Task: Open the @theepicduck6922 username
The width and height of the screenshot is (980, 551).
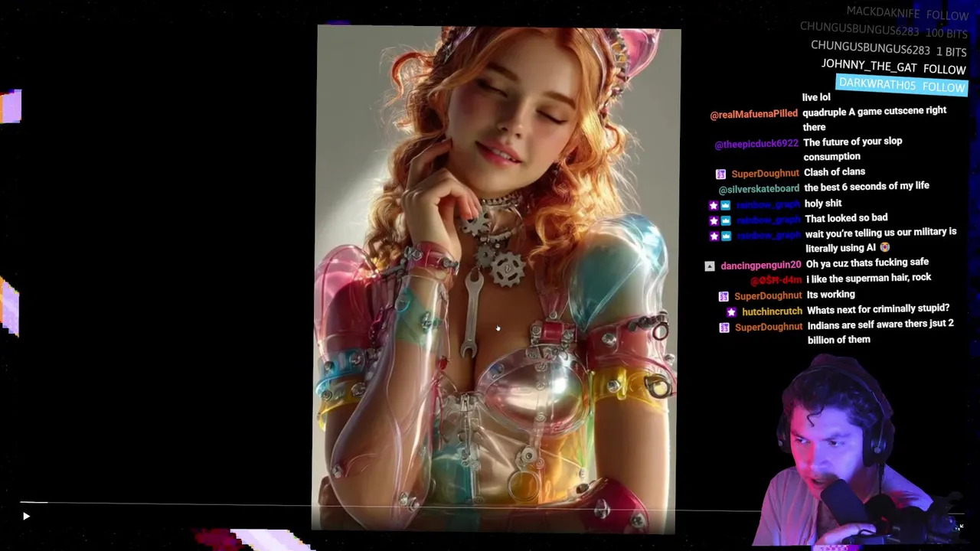Action: pos(756,144)
